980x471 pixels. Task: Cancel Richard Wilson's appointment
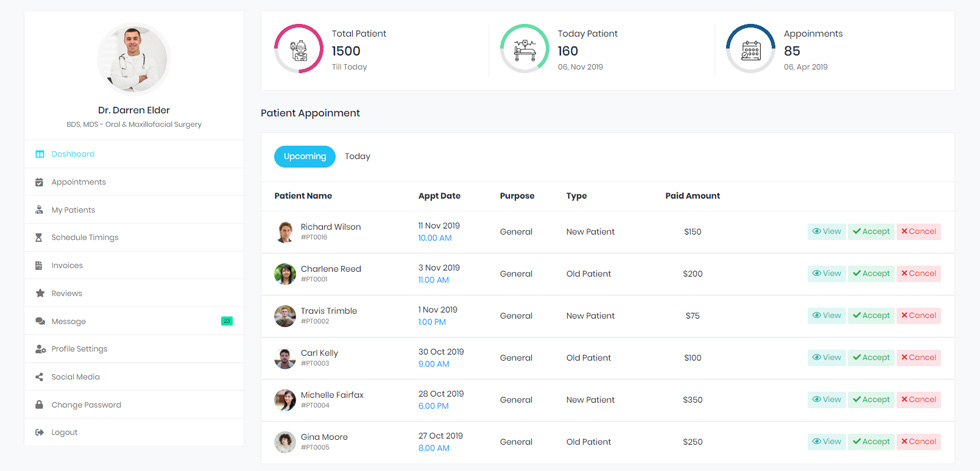919,231
